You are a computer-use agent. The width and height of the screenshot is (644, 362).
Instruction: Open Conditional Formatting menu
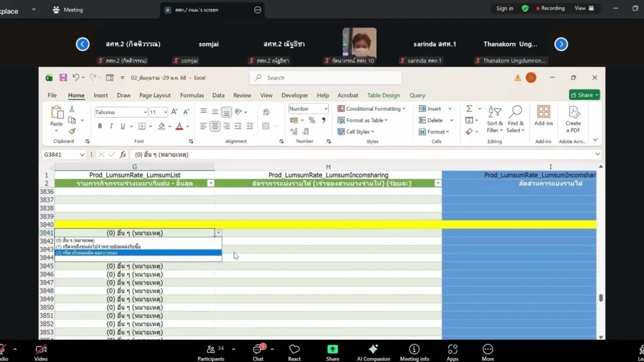pos(375,109)
